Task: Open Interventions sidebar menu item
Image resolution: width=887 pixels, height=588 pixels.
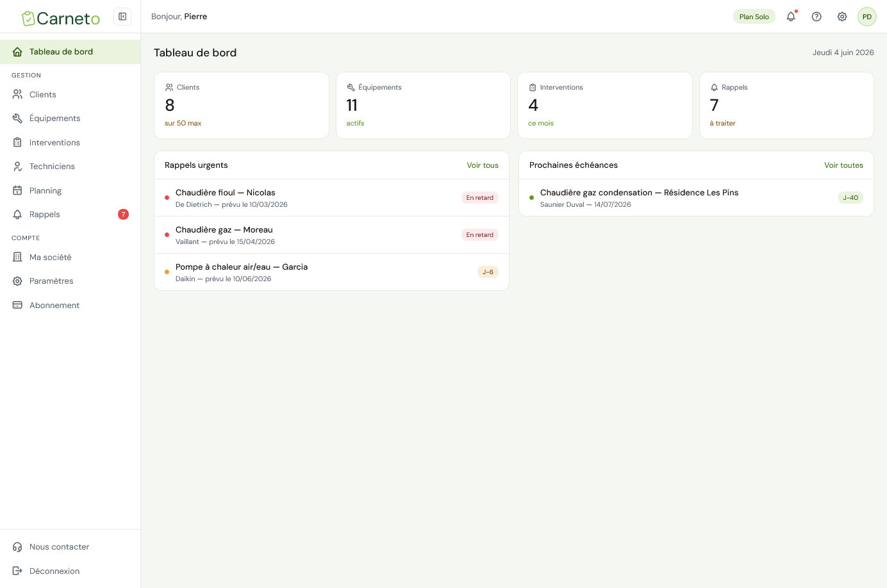Action: click(x=70, y=142)
